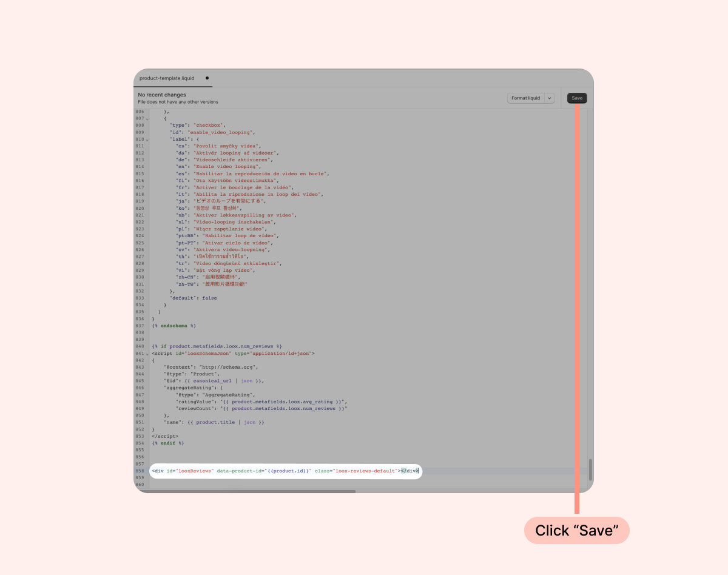Place cursor in the looxReviews div line

pos(285,471)
